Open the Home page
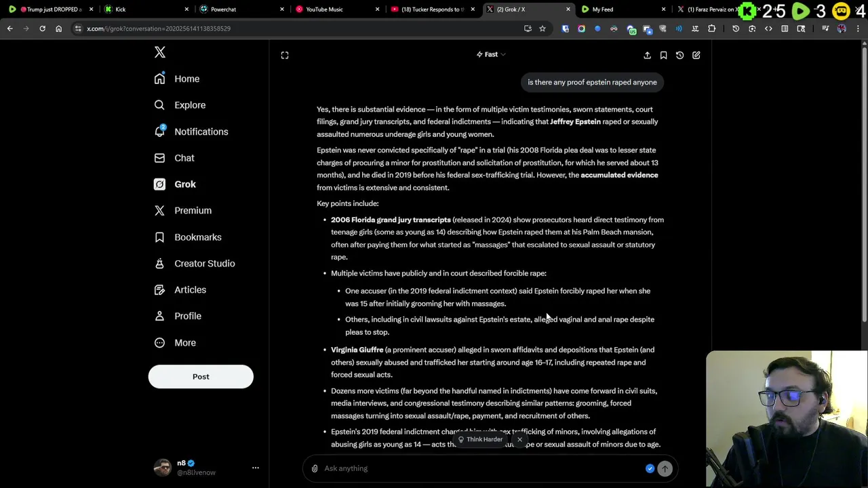This screenshot has height=488, width=868. point(177,79)
